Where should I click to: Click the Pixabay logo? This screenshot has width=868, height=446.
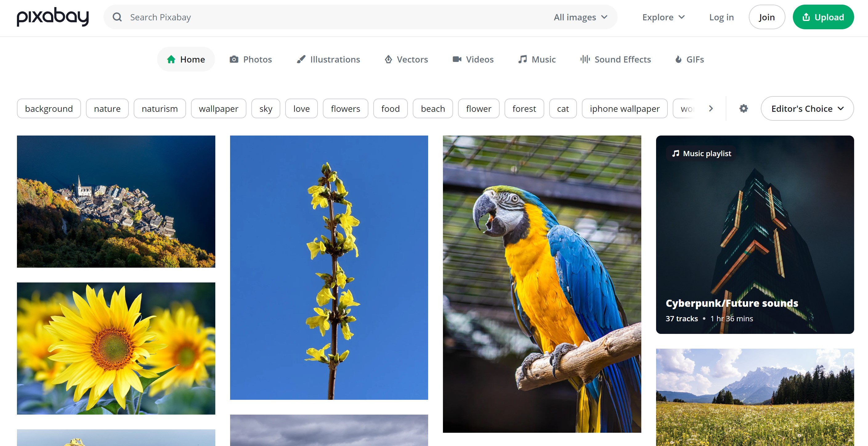53,17
